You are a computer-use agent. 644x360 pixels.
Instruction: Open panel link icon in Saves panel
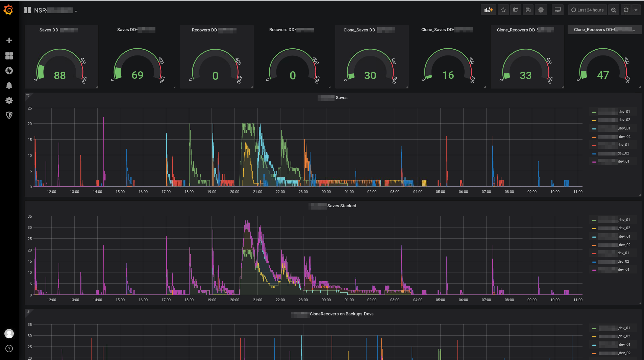[28, 96]
